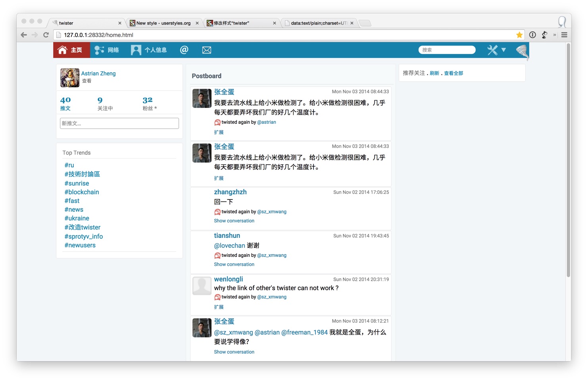View the 32 followers (粉丝) count
The image size is (588, 381).
(150, 103)
